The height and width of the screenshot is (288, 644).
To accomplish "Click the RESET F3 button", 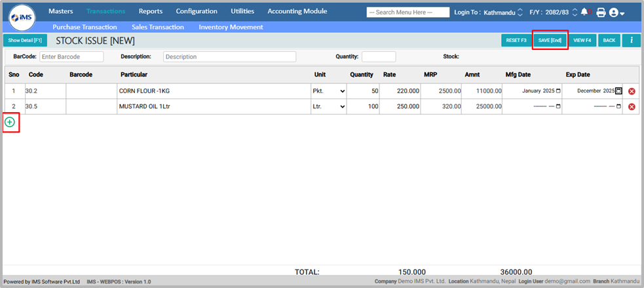I will pos(516,41).
